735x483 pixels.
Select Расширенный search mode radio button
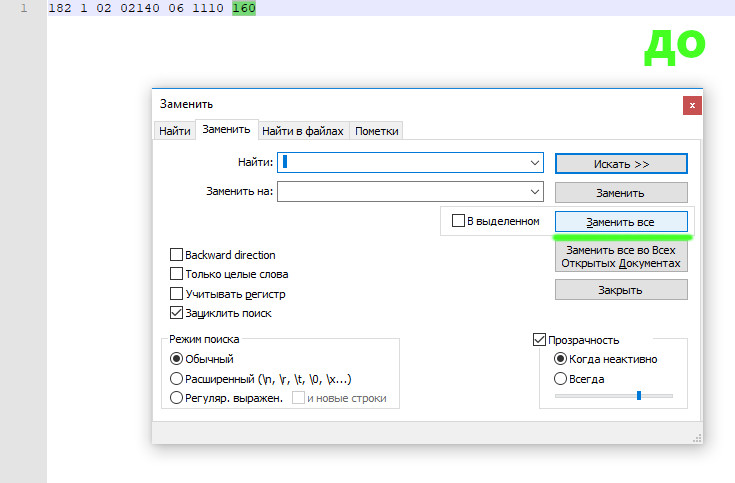177,379
